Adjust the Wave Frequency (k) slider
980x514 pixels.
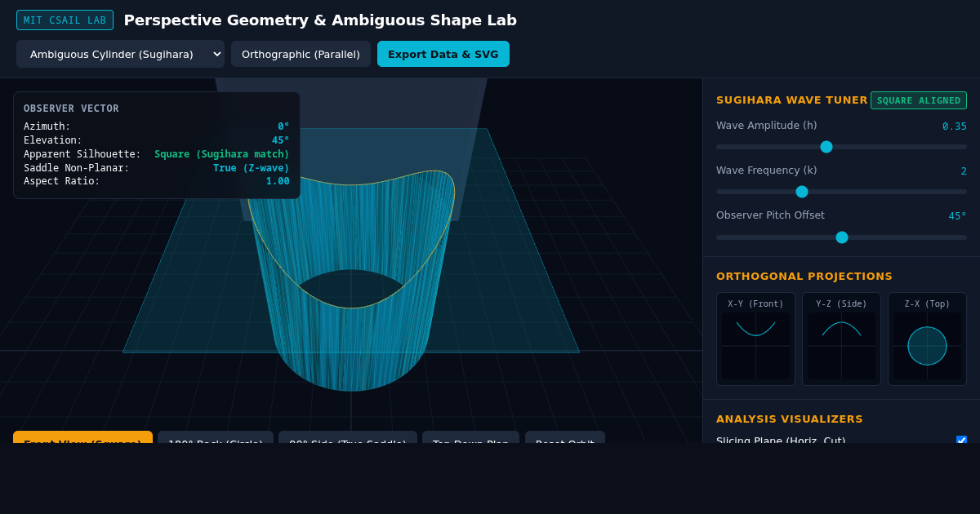841,192
